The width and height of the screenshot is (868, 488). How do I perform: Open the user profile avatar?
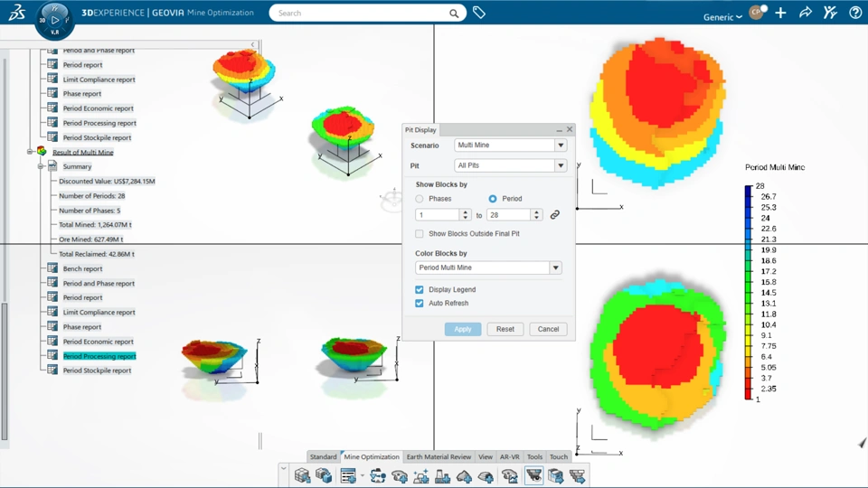pos(757,12)
